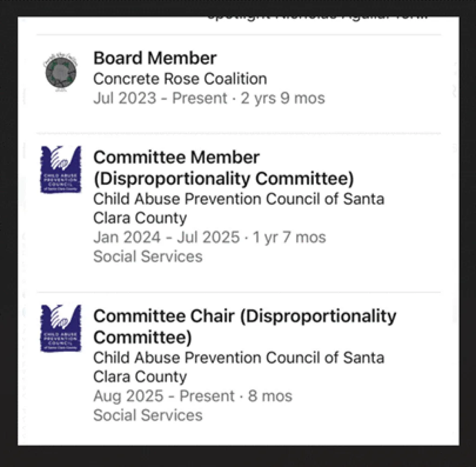Click the cut-off spotlight text at the top

[x=317, y=18]
